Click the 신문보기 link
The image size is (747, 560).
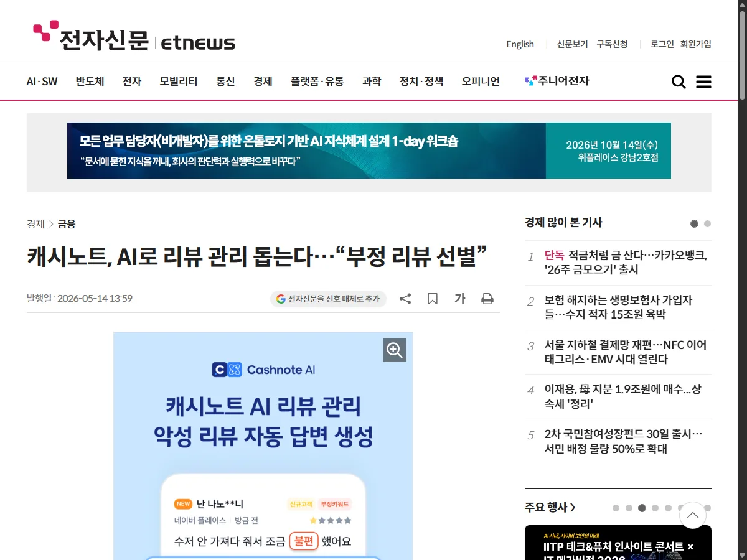click(572, 44)
